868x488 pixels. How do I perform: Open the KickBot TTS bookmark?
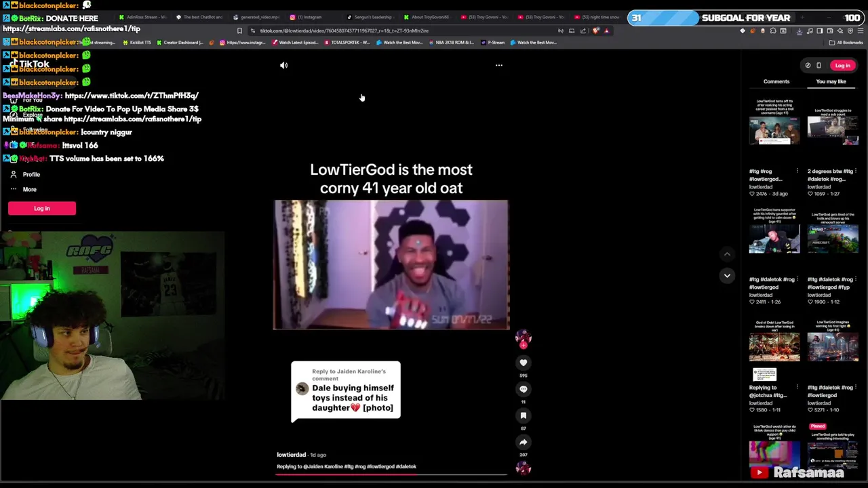click(x=136, y=43)
